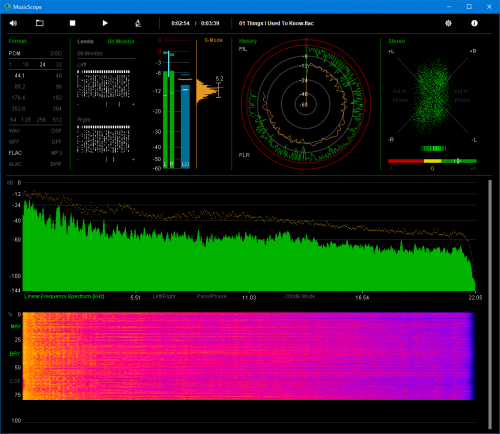Switch to the Levels tab
This screenshot has width=500, height=434.
85,41
